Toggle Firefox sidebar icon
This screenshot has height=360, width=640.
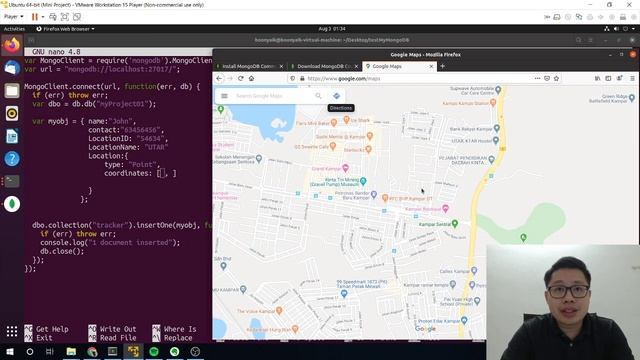point(608,78)
